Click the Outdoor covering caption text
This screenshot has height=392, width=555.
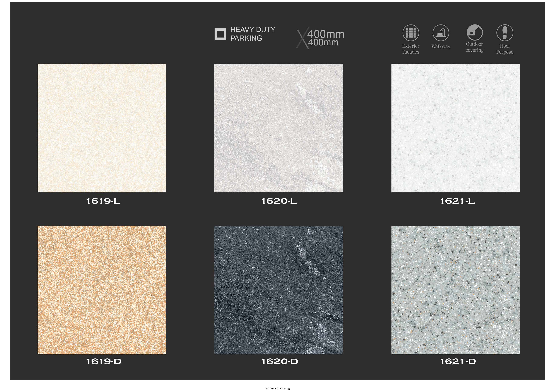475,47
